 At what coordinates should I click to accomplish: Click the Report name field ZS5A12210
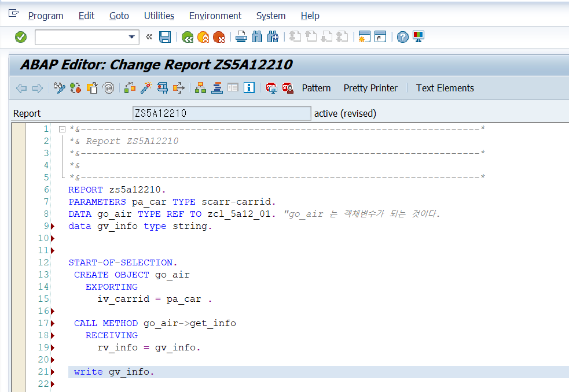222,113
